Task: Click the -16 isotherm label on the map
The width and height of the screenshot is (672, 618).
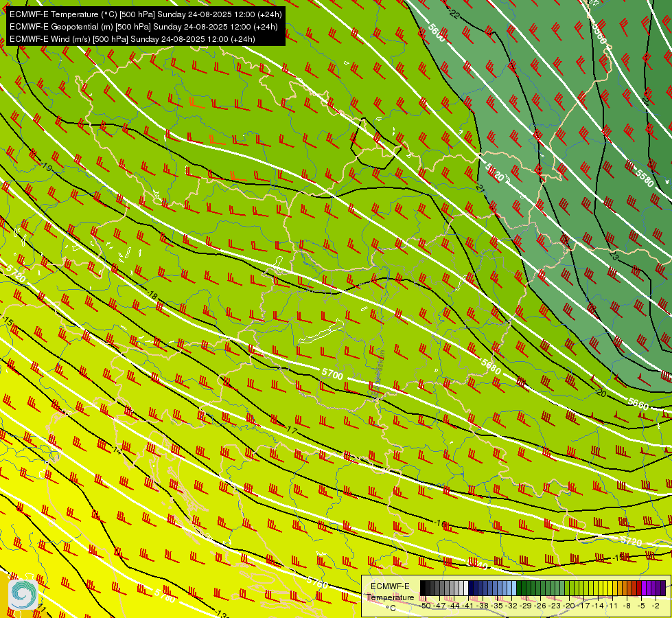Action: pyautogui.click(x=440, y=523)
